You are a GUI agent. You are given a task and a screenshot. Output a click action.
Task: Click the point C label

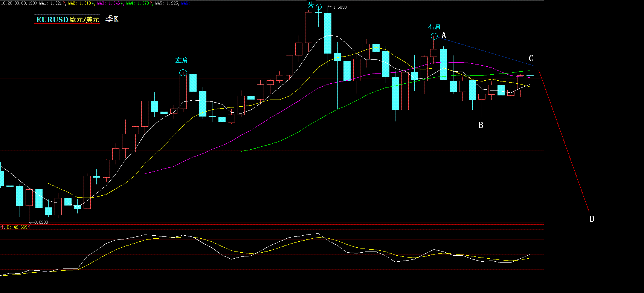point(531,58)
